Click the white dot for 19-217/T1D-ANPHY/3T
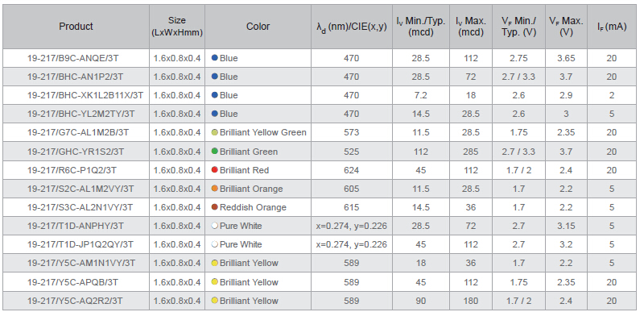644x312 pixels. [x=214, y=226]
